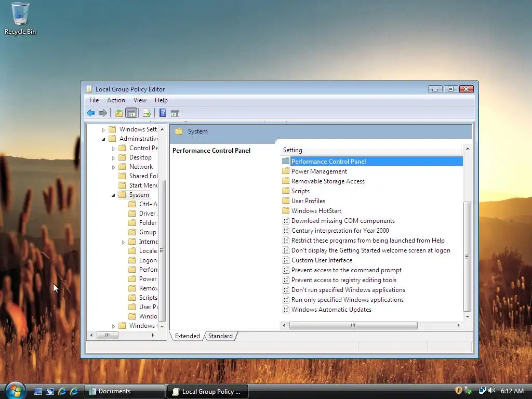Image resolution: width=532 pixels, height=399 pixels.
Task: Switch to Documents taskbar button
Action: coord(125,391)
